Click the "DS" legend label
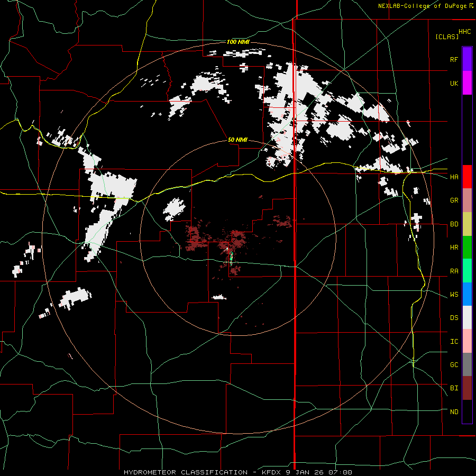Viewport: 476px width, 476px height. point(454,318)
